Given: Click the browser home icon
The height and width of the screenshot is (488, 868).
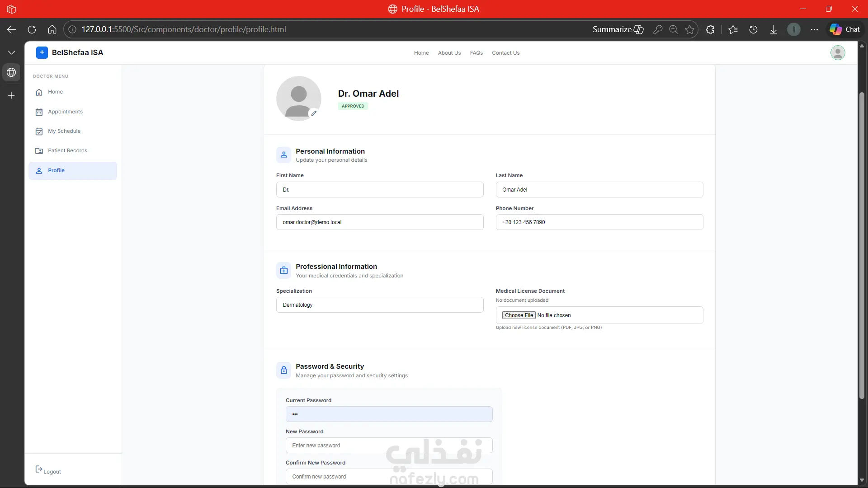Looking at the screenshot, I should coord(52,29).
